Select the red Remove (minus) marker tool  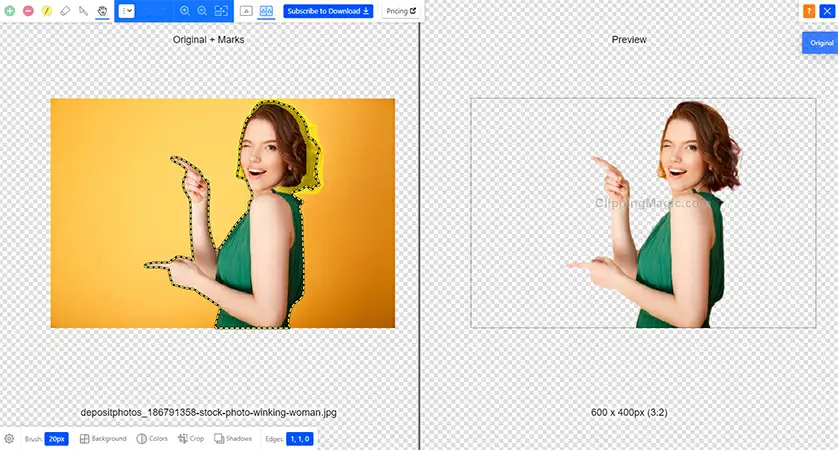coord(27,11)
